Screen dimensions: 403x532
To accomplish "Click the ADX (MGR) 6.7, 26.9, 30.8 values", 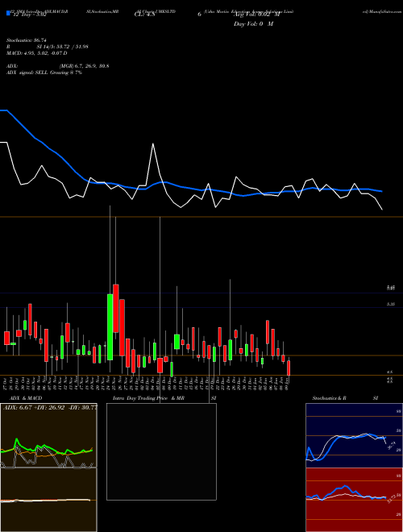I will click(84, 66).
